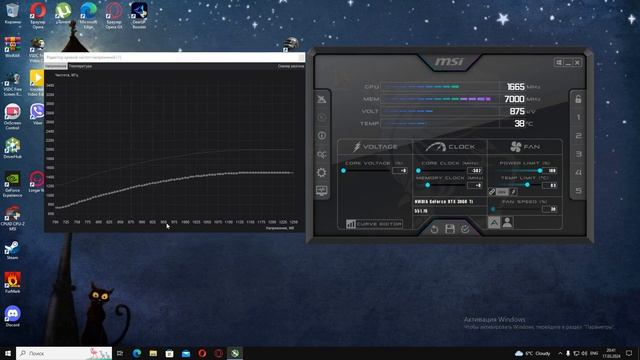Apply Afterburner settings with the checkmark icon
The width and height of the screenshot is (640, 360).
(x=465, y=229)
